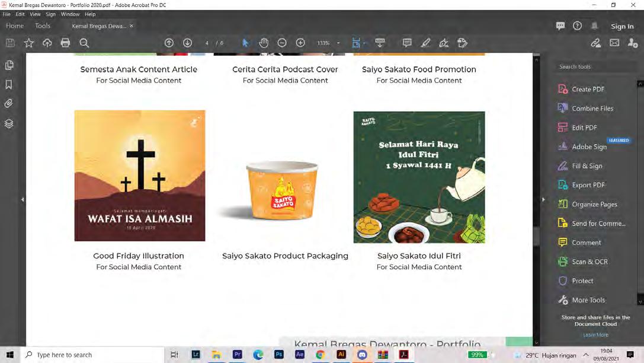This screenshot has height=363, width=644.
Task: Share the file with others using the add-person icon
Action: [633, 43]
